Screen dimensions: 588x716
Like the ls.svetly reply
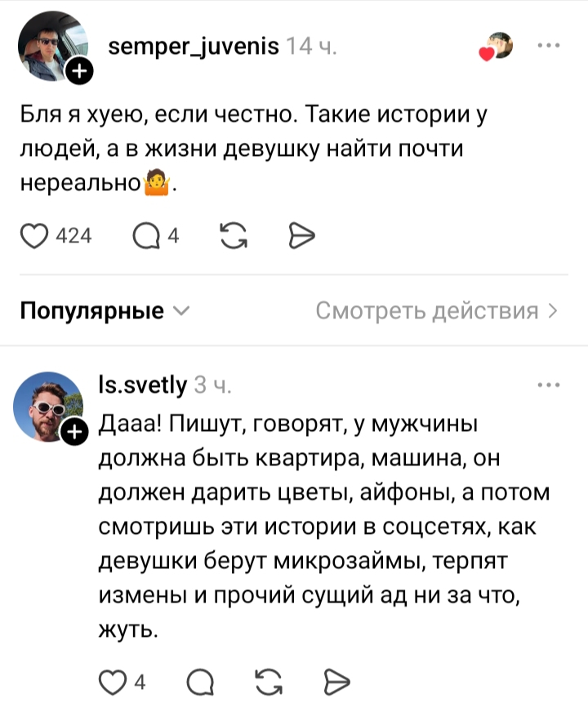tap(112, 683)
